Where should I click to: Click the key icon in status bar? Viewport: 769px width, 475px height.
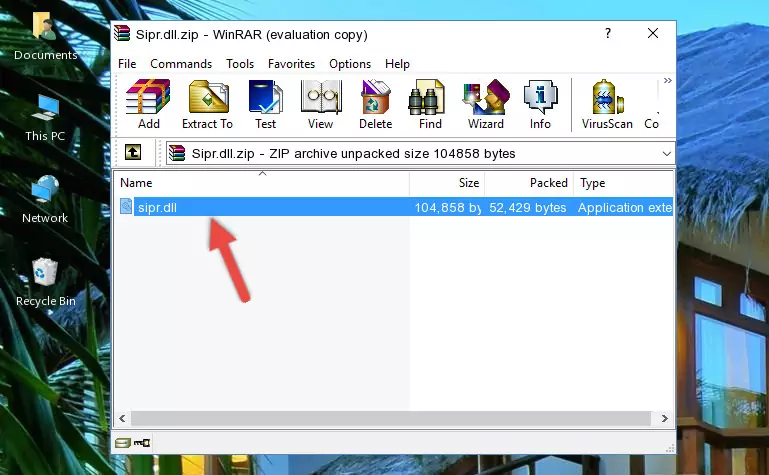(x=142, y=443)
